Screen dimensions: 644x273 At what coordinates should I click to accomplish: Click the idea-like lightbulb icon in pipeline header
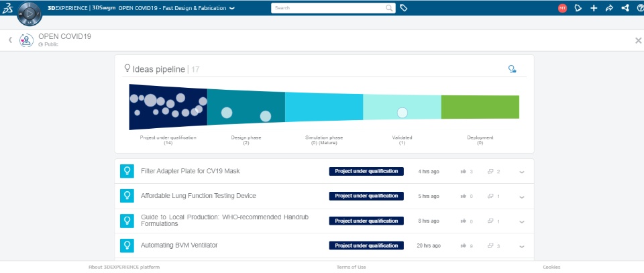(512, 69)
